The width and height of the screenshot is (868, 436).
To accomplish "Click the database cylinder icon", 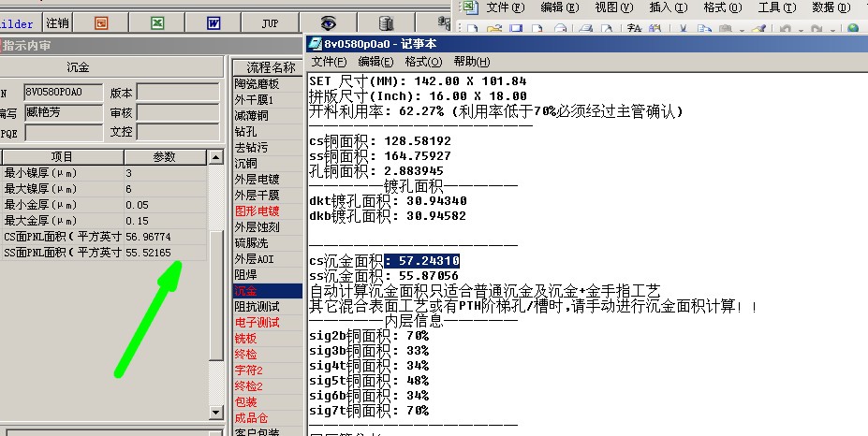I will [386, 23].
